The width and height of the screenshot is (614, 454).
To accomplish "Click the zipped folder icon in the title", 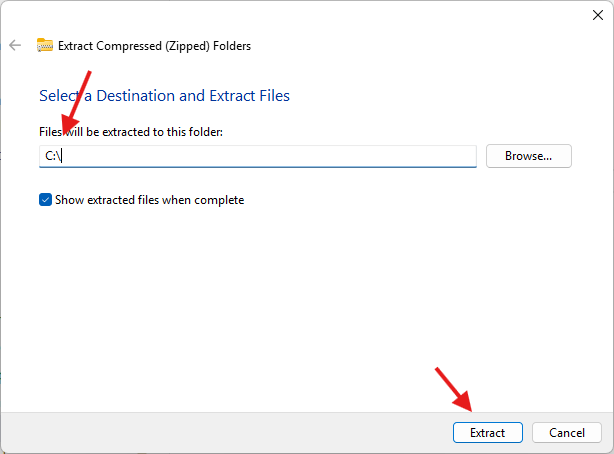I will [45, 45].
